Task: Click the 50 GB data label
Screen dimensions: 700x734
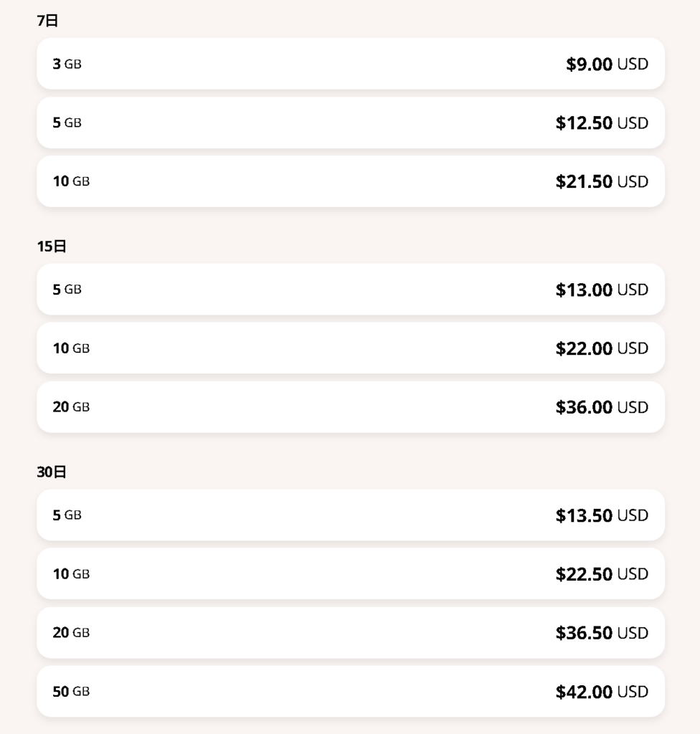Action: (x=71, y=692)
